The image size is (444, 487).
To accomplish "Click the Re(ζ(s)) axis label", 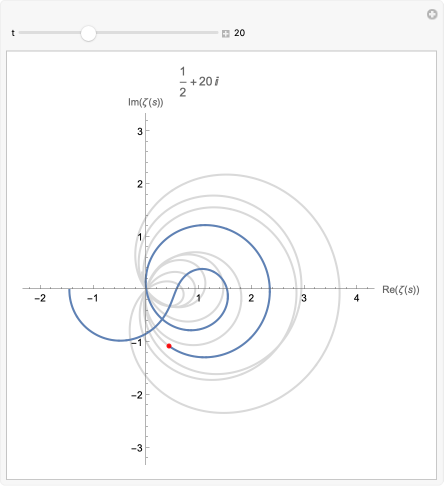I will tap(401, 289).
